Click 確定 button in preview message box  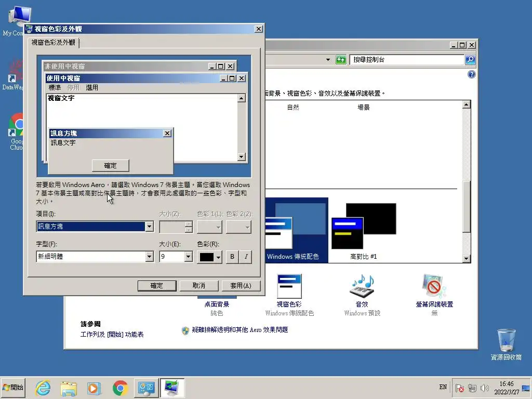(x=111, y=166)
